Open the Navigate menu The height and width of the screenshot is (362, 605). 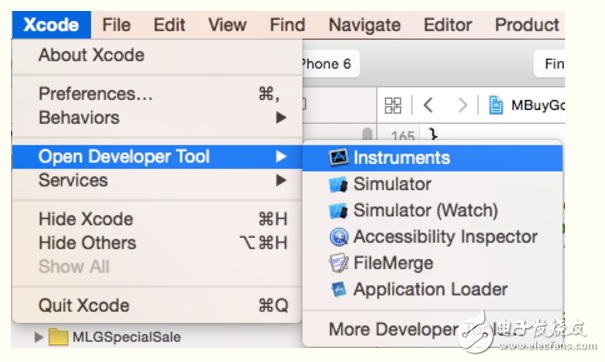(365, 25)
